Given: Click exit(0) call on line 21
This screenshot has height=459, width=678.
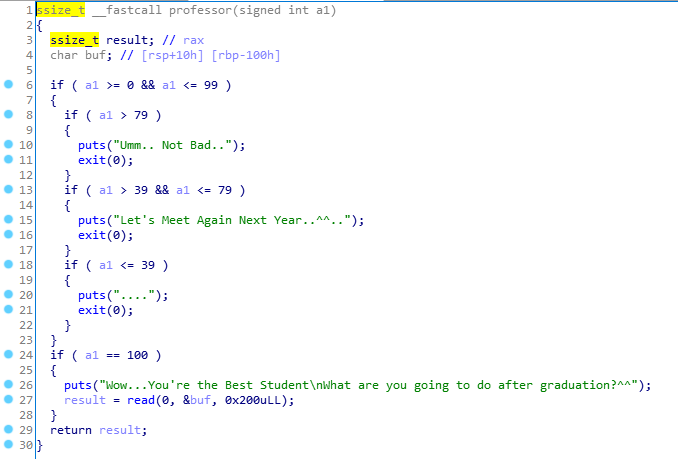Looking at the screenshot, I should click(106, 310).
